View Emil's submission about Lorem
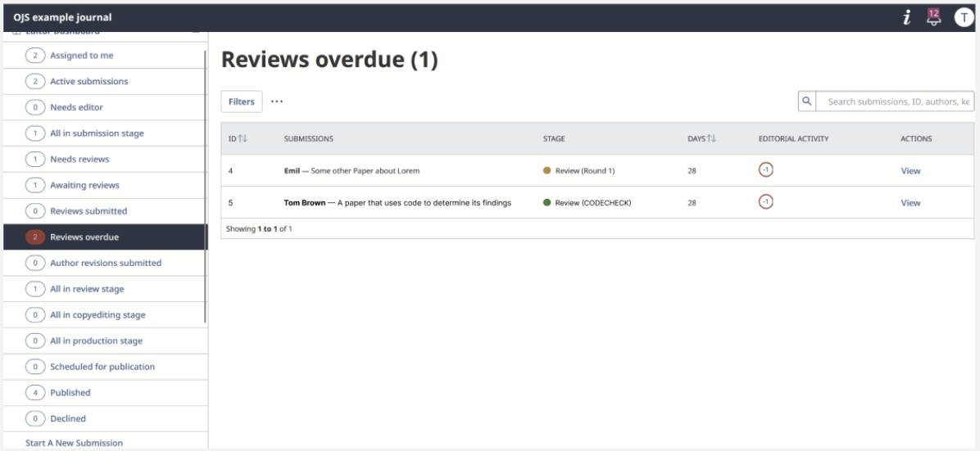980x451 pixels. point(910,171)
